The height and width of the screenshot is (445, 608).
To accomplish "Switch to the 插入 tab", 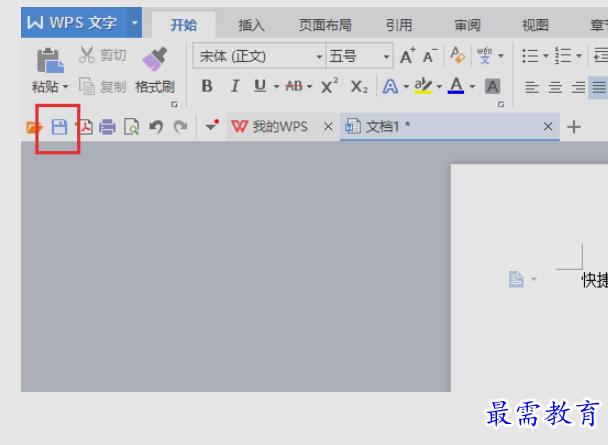I will pyautogui.click(x=251, y=25).
